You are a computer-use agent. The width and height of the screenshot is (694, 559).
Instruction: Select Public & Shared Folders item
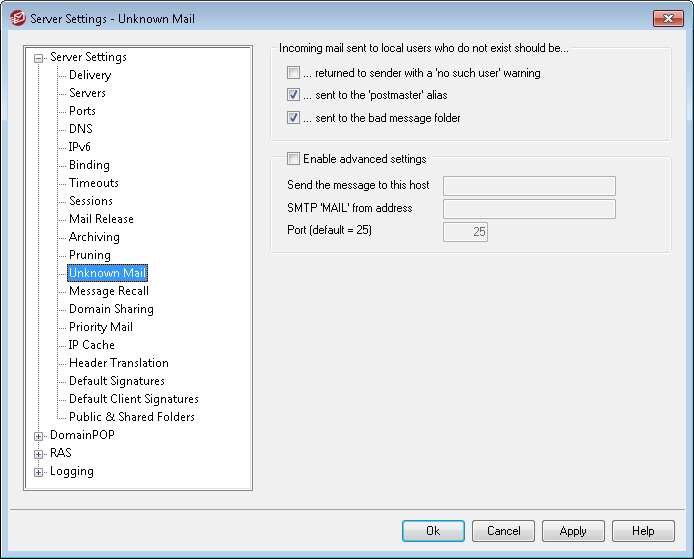[131, 417]
